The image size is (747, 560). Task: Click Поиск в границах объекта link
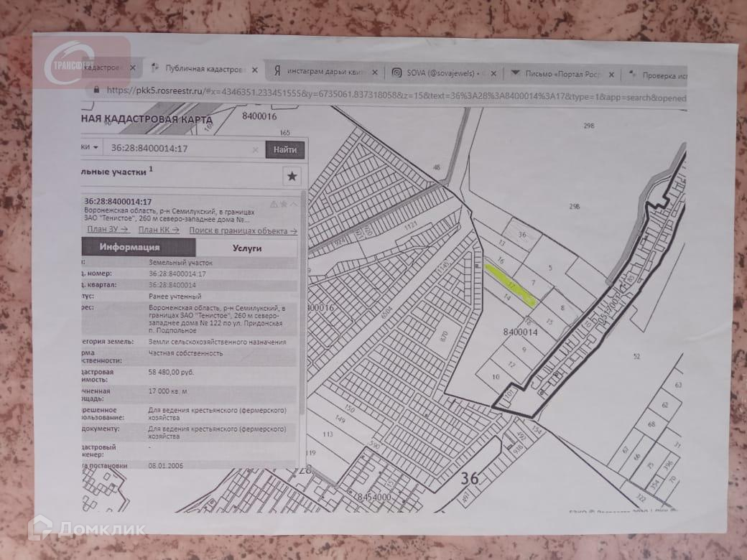pos(243,231)
